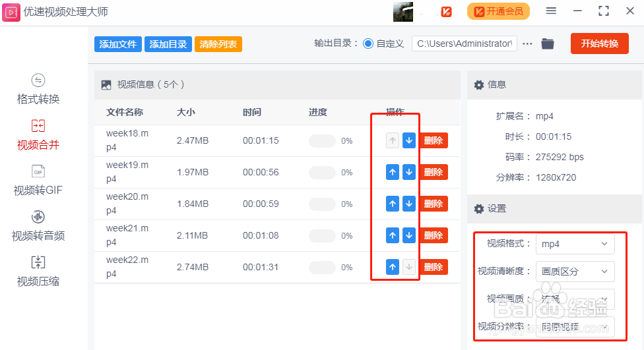Click the disabled up arrow for week18.mp4
644x350 pixels.
pyautogui.click(x=393, y=141)
